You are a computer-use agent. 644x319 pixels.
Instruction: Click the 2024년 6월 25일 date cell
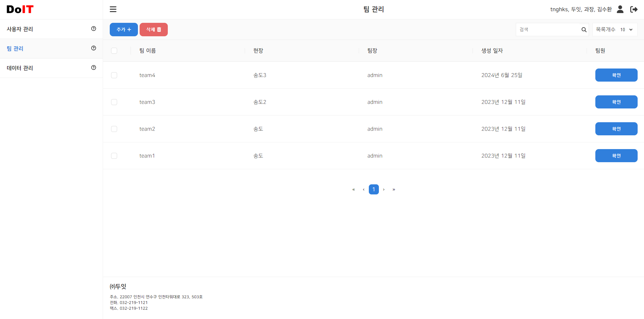(502, 75)
